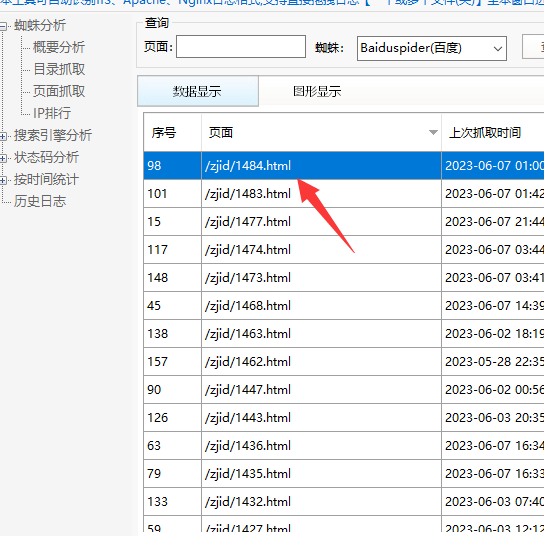This screenshot has height=536, width=544.
Task: Click the 页面 column sort arrow
Action: 433,132
